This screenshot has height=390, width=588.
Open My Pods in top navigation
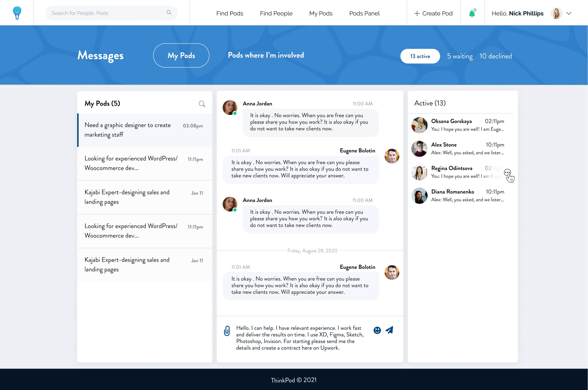coord(321,13)
